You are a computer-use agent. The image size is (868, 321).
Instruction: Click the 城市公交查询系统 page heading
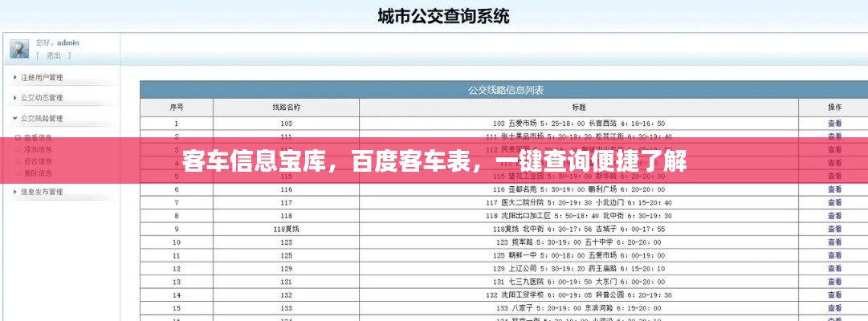point(443,15)
